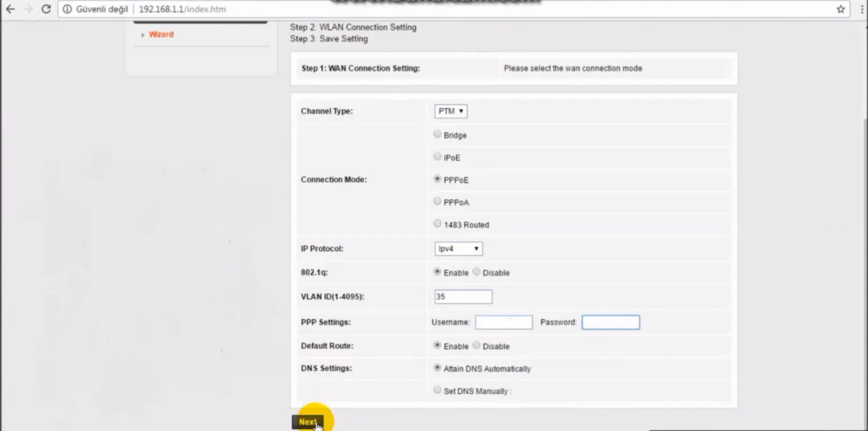Enable Default Route radio option
Viewport: 868px width, 431px height.
coord(437,345)
